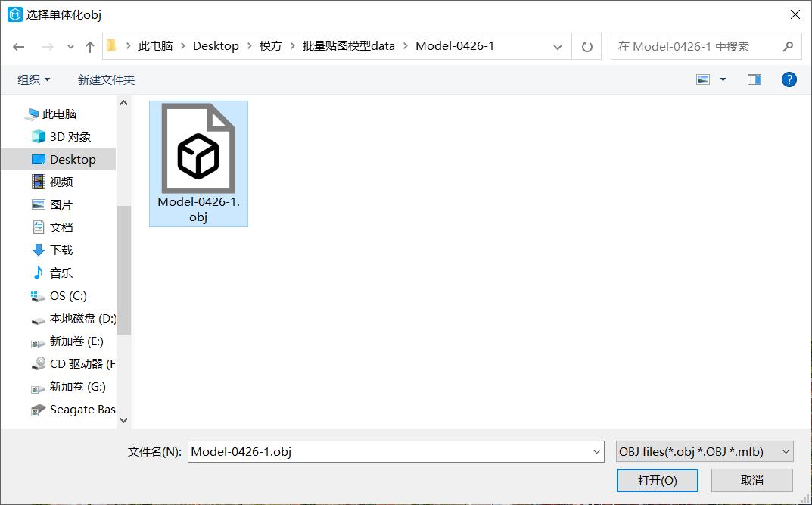Image resolution: width=812 pixels, height=505 pixels.
Task: Open the view options dropdown arrow
Action: click(x=723, y=79)
